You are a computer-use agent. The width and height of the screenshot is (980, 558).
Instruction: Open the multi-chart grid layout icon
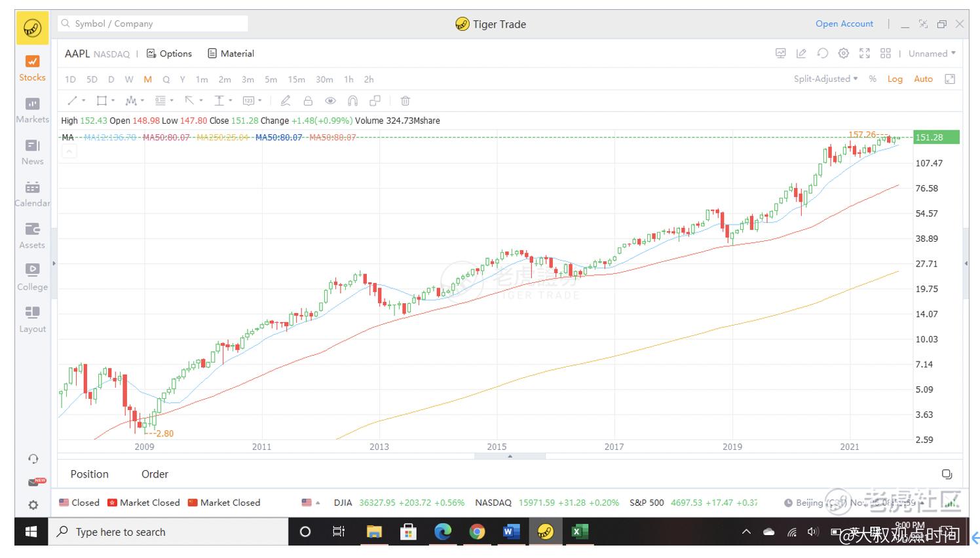tap(886, 54)
